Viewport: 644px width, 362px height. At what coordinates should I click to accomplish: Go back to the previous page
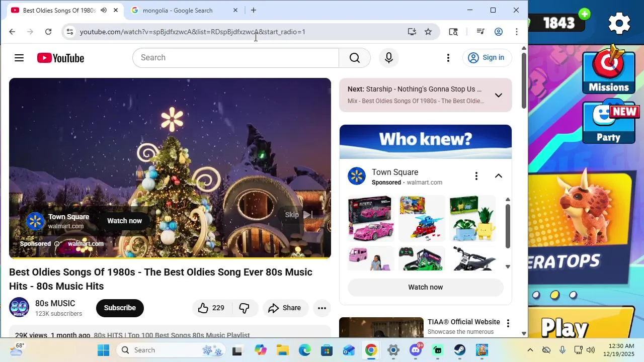point(12,32)
